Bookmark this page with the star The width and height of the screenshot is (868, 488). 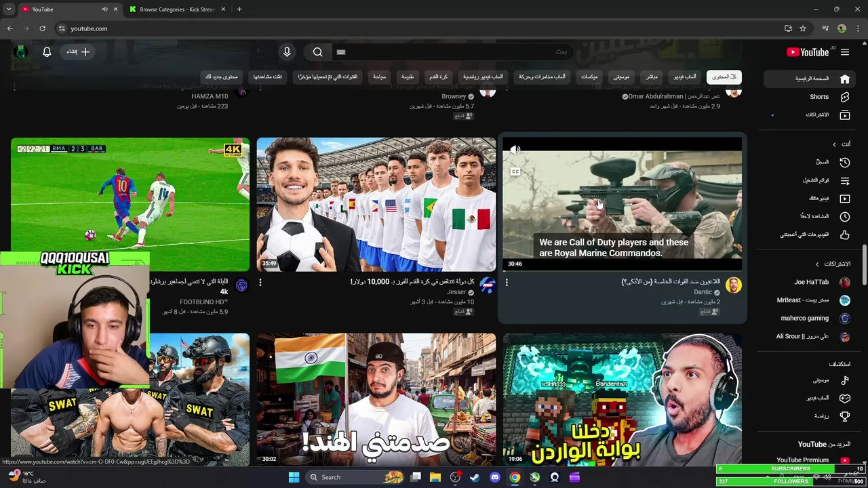(x=803, y=28)
